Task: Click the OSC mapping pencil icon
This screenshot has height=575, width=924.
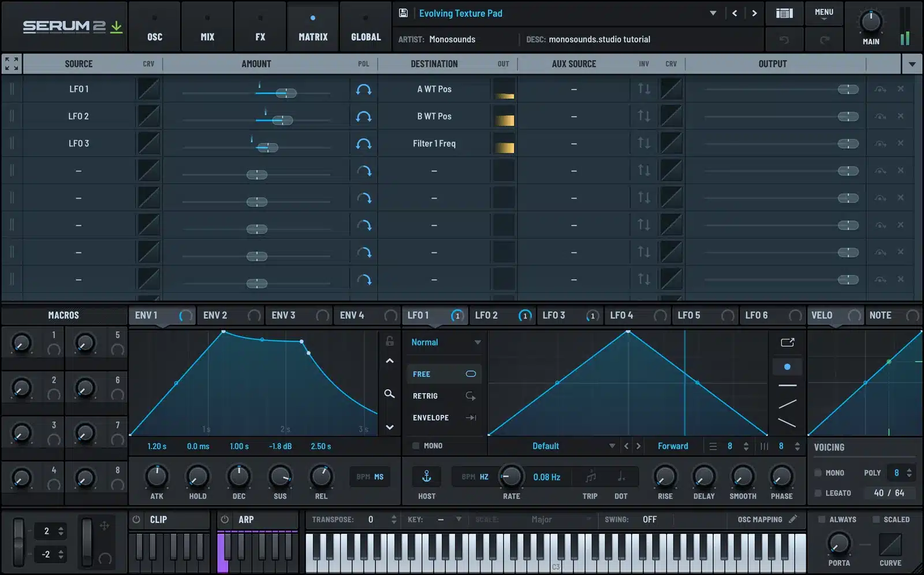Action: pyautogui.click(x=793, y=519)
